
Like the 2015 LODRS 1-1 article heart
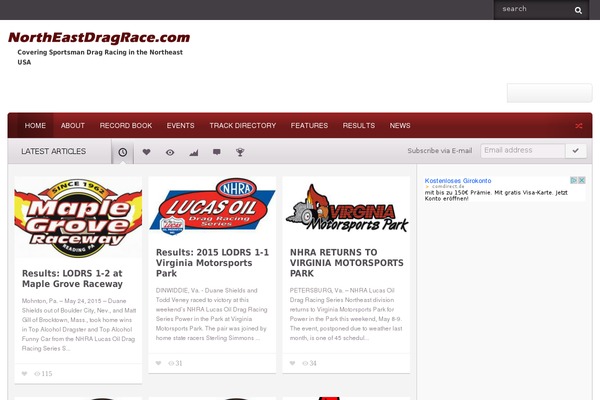[158, 363]
